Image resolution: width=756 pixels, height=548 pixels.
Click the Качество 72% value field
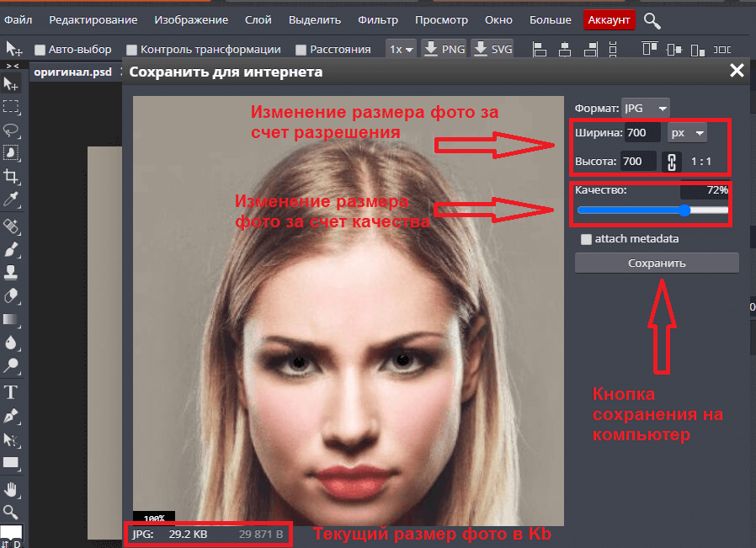pos(705,190)
